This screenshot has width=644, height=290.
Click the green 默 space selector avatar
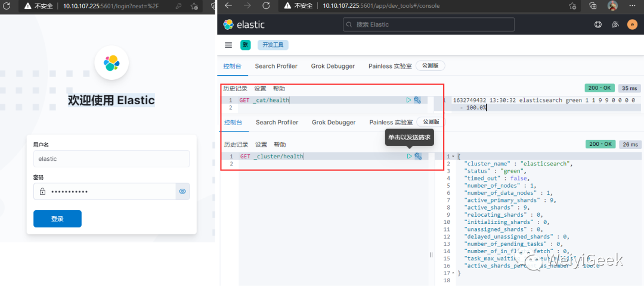coord(245,45)
